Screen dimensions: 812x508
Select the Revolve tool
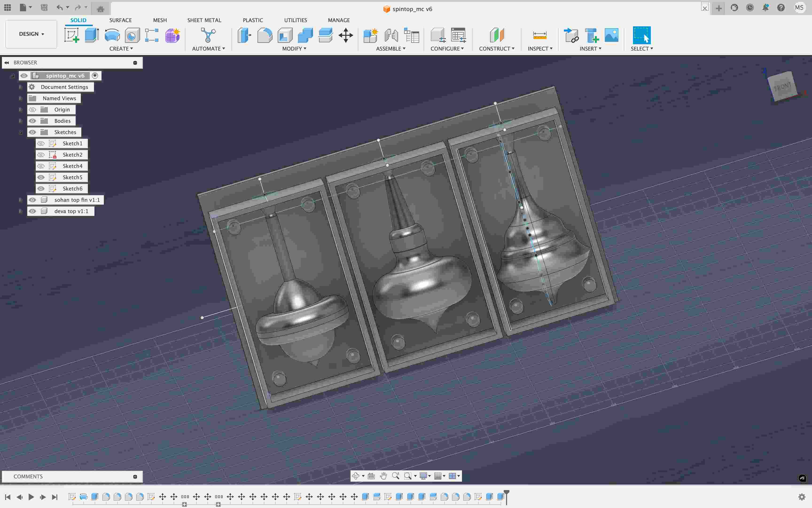pyautogui.click(x=112, y=35)
